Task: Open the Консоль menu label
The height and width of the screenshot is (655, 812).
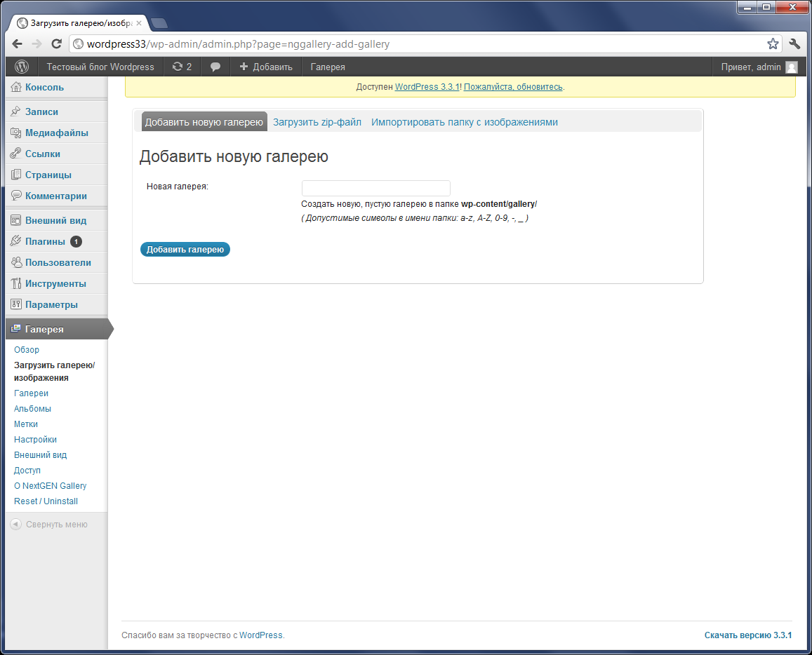Action: click(44, 87)
